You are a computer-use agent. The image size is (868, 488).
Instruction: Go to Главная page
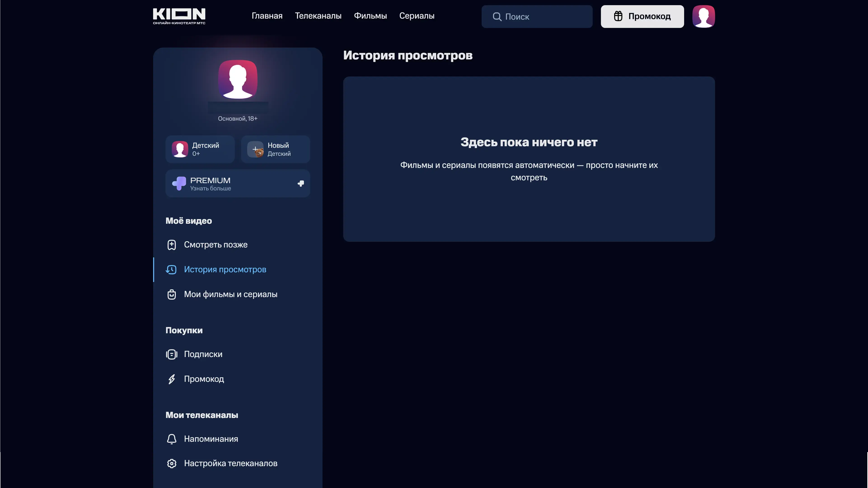tap(267, 16)
